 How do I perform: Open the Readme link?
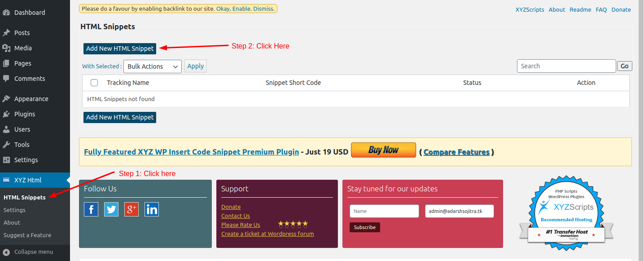click(x=580, y=9)
